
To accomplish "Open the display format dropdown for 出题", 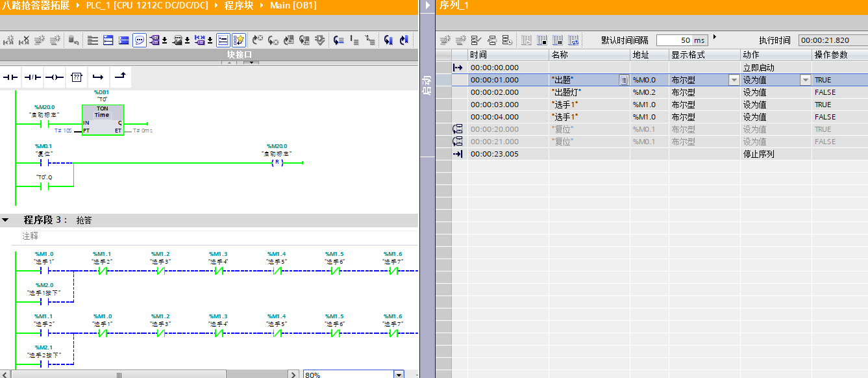I will tap(734, 80).
